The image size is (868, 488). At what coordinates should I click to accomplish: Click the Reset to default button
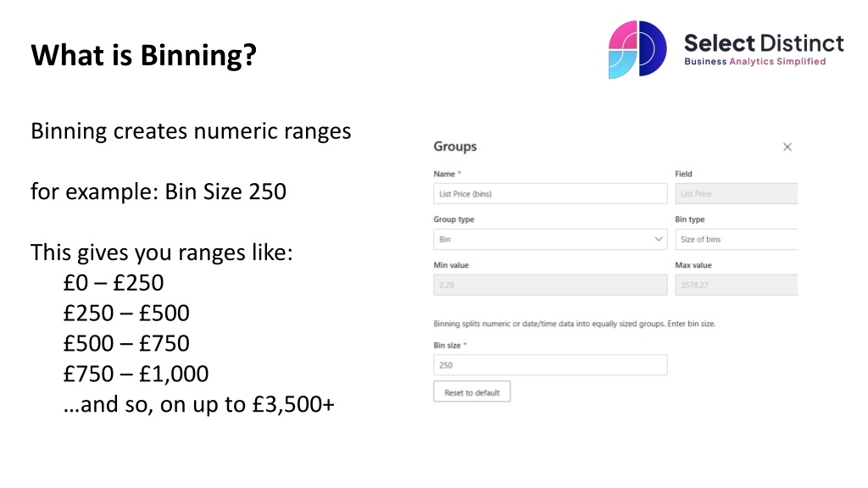[471, 391]
